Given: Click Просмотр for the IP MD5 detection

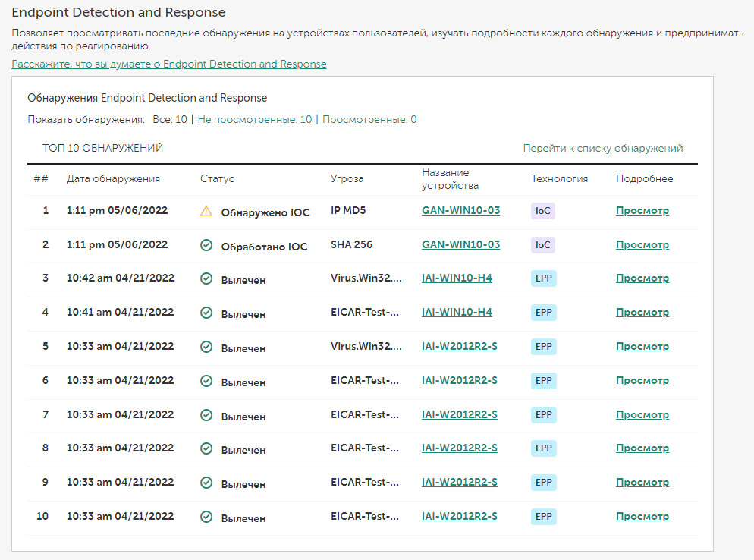Looking at the screenshot, I should pyautogui.click(x=642, y=211).
